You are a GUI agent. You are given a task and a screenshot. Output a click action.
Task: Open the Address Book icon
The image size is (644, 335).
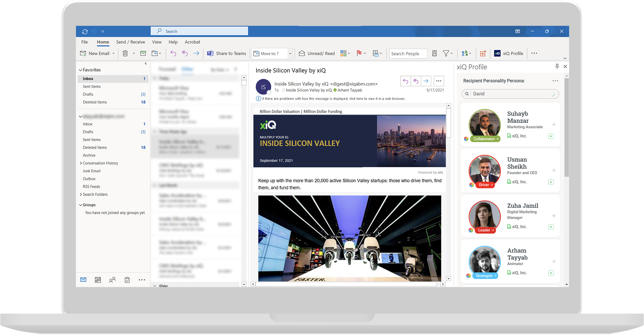[x=434, y=53]
